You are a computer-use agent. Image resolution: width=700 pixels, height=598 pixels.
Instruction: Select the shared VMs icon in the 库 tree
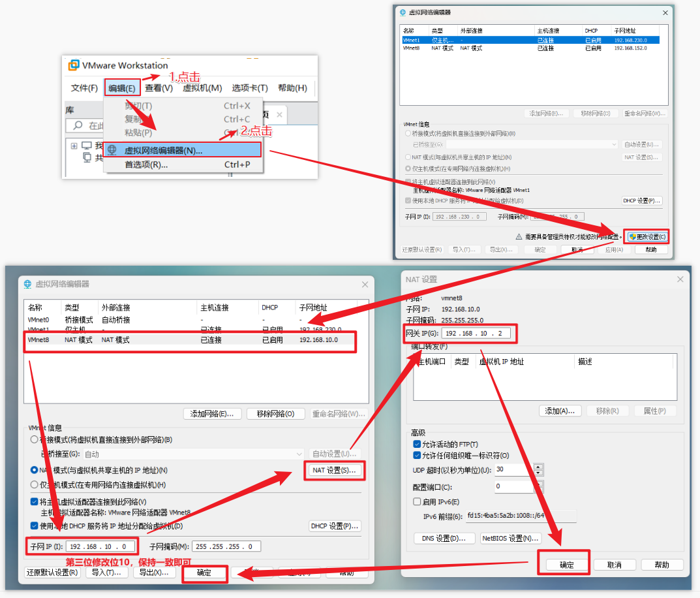[x=87, y=157]
